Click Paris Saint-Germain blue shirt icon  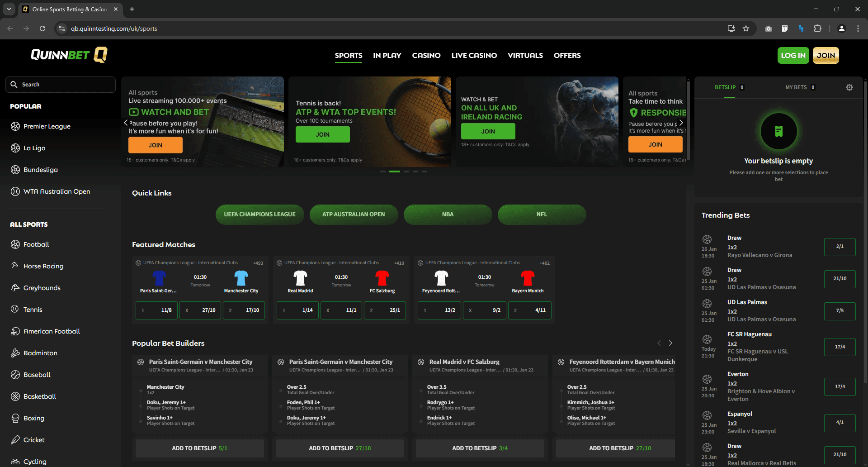click(x=159, y=278)
